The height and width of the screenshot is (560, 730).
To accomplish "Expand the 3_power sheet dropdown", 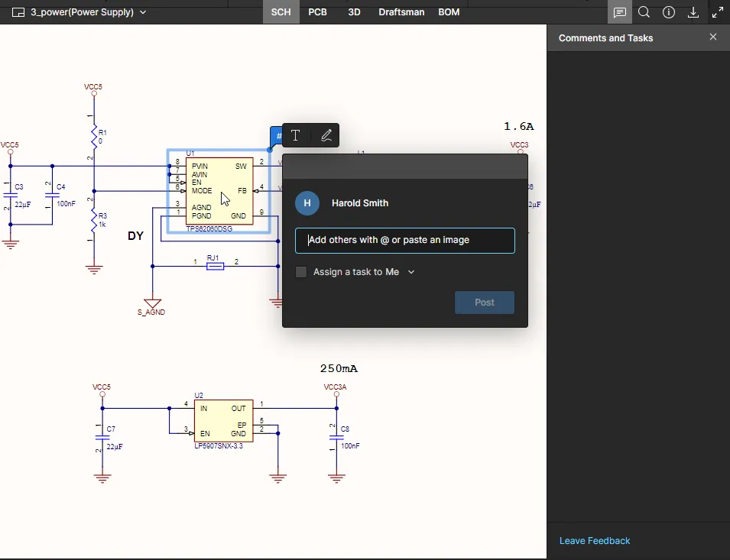I will click(x=144, y=12).
